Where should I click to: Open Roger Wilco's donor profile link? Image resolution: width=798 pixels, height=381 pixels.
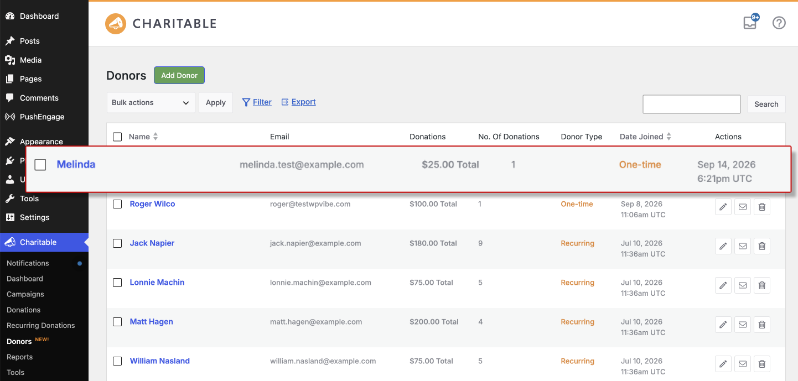pos(152,203)
